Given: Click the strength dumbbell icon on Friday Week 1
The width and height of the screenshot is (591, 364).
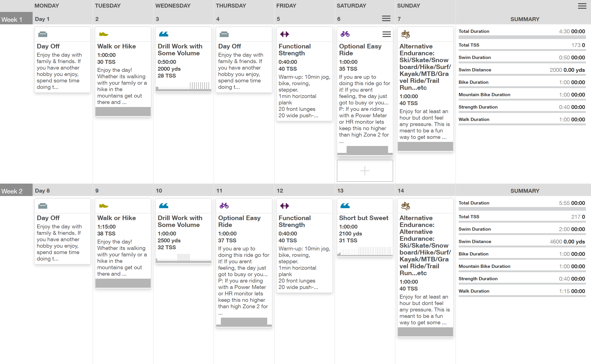Looking at the screenshot, I should click(284, 34).
